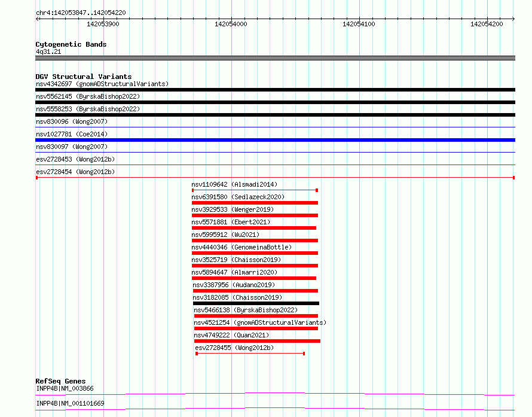Open variant nsv6391580 (Sedlazeck2020)
Screen dimensions: 532x417
pyautogui.click(x=238, y=197)
